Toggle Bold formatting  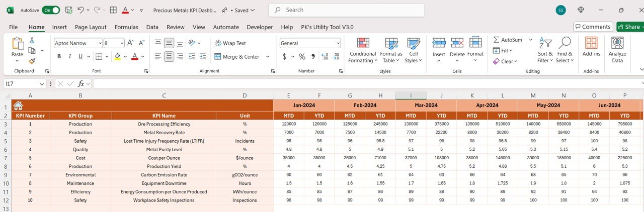point(59,57)
